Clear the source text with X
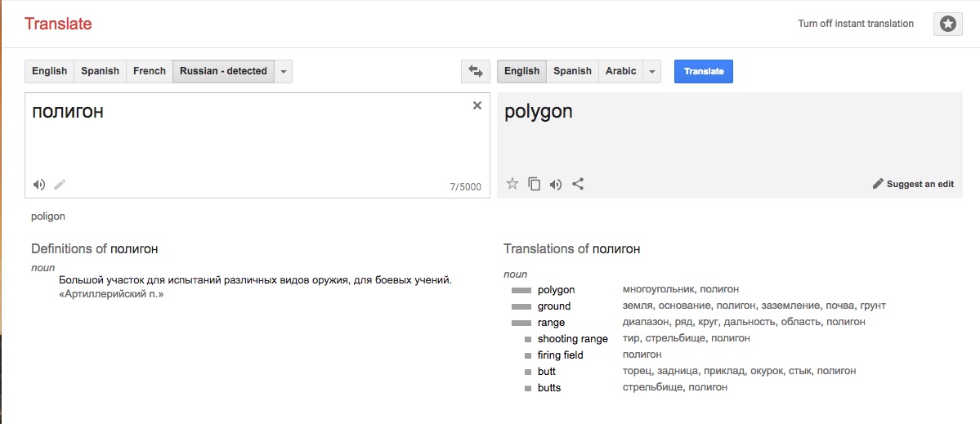The image size is (980, 424). (x=477, y=105)
